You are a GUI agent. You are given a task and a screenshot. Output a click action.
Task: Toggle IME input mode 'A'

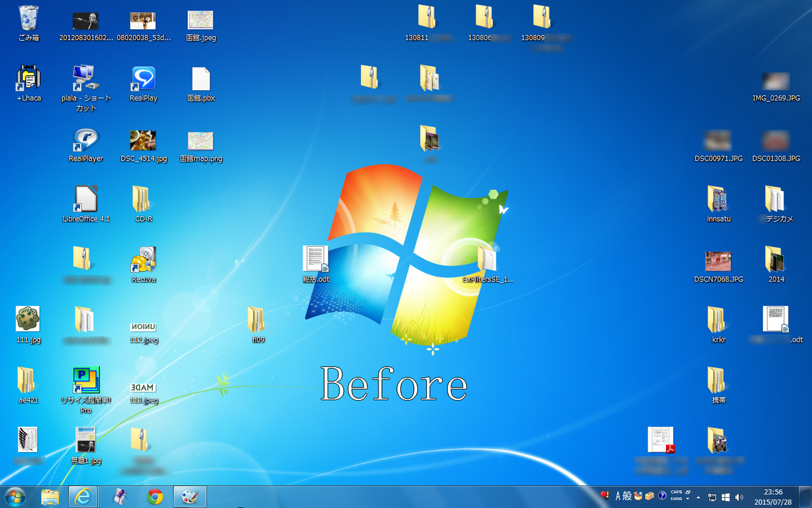coord(618,496)
